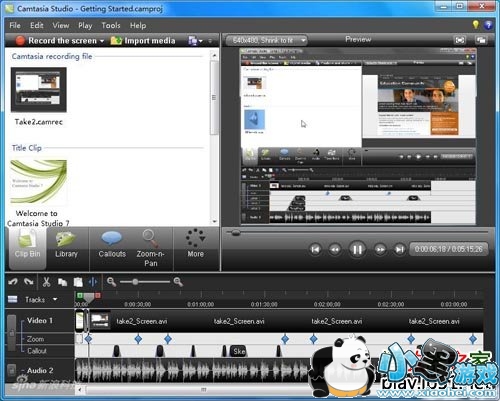Screen dimensions: 500x401
Task: Open the Help menu
Action: coord(138,25)
